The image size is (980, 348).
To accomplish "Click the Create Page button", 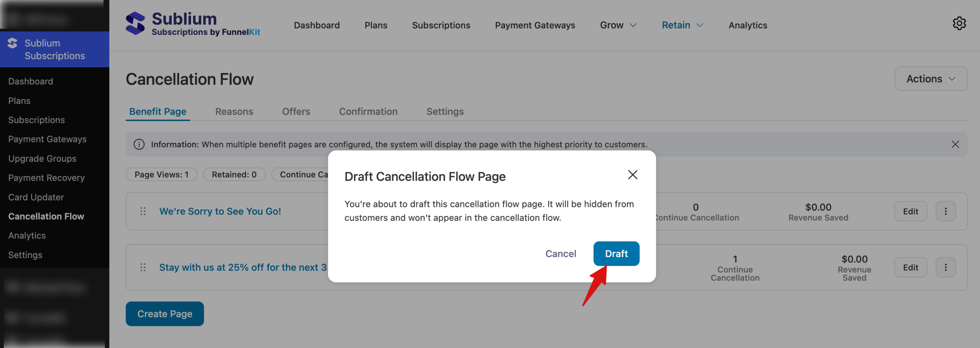I will [165, 314].
